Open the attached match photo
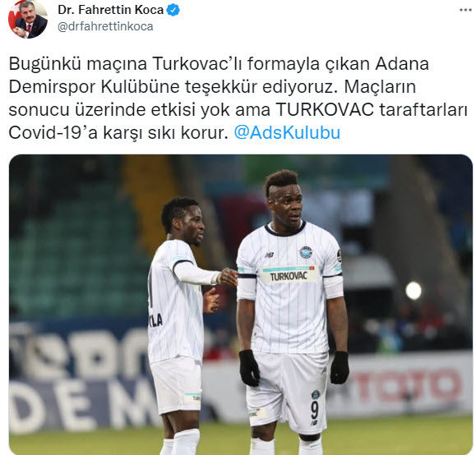Screen dimensions: 476x455 coord(241,305)
